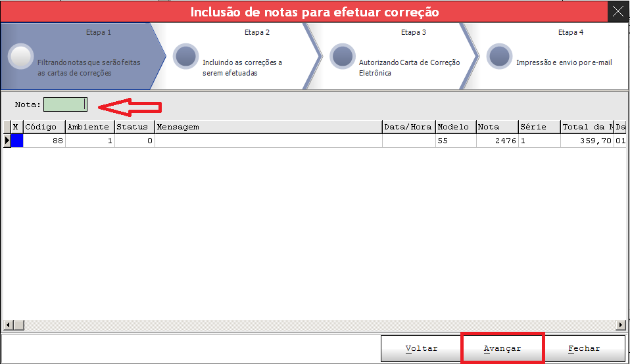The height and width of the screenshot is (364, 630).
Task: Click the Modelo column header
Action: tap(456, 127)
